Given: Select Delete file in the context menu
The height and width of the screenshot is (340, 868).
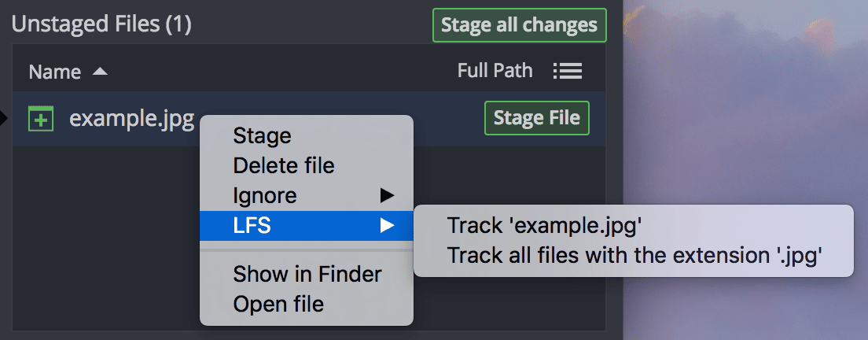Looking at the screenshot, I should click(284, 165).
